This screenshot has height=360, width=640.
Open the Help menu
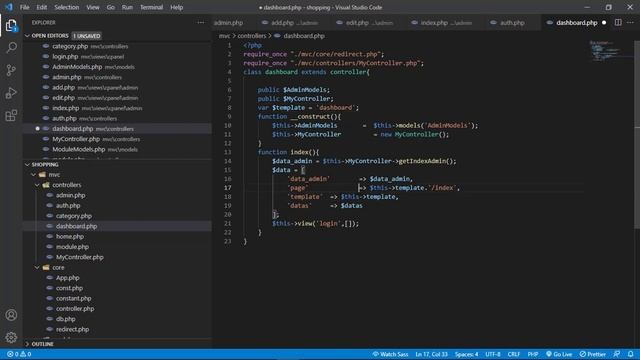coord(176,7)
